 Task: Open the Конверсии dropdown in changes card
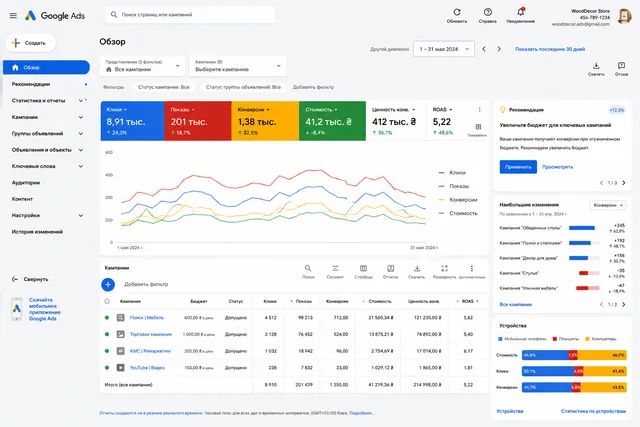pyautogui.click(x=608, y=205)
